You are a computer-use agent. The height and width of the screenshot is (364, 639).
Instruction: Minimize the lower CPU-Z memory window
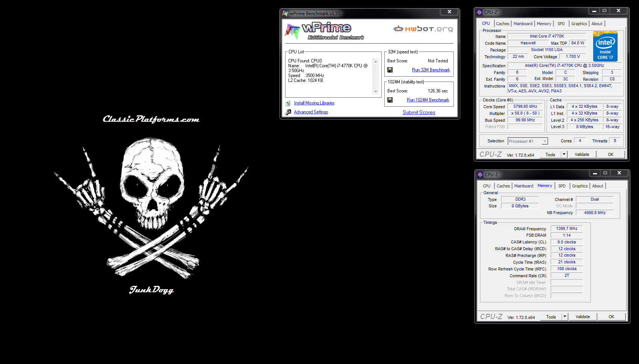coord(595,173)
